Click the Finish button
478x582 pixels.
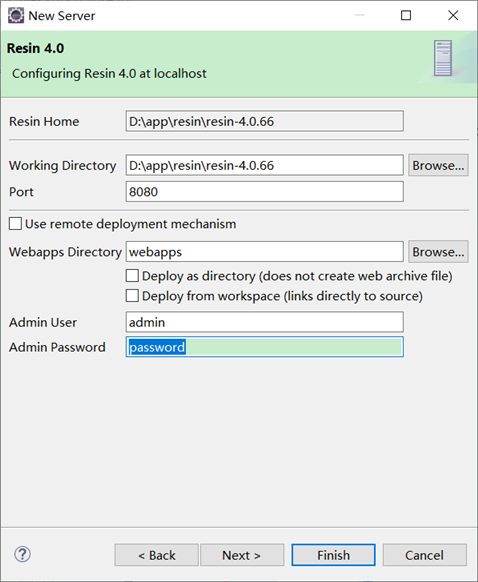[333, 555]
